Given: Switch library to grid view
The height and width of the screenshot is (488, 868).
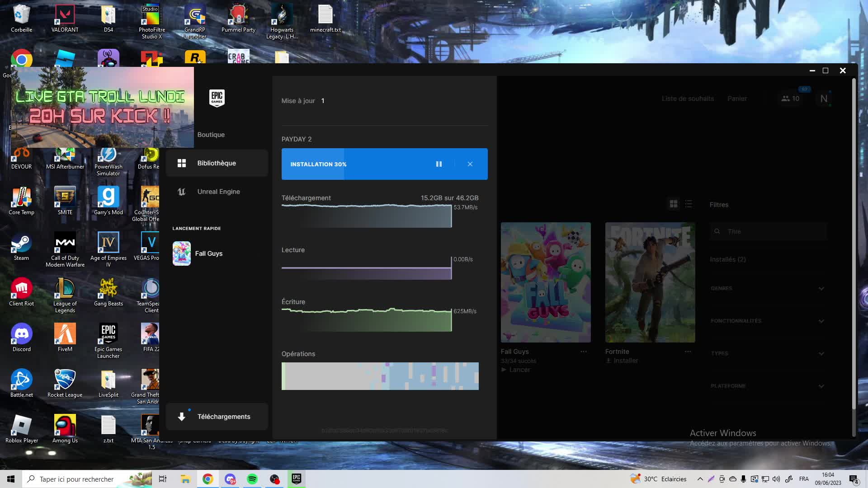Looking at the screenshot, I should pos(674,204).
